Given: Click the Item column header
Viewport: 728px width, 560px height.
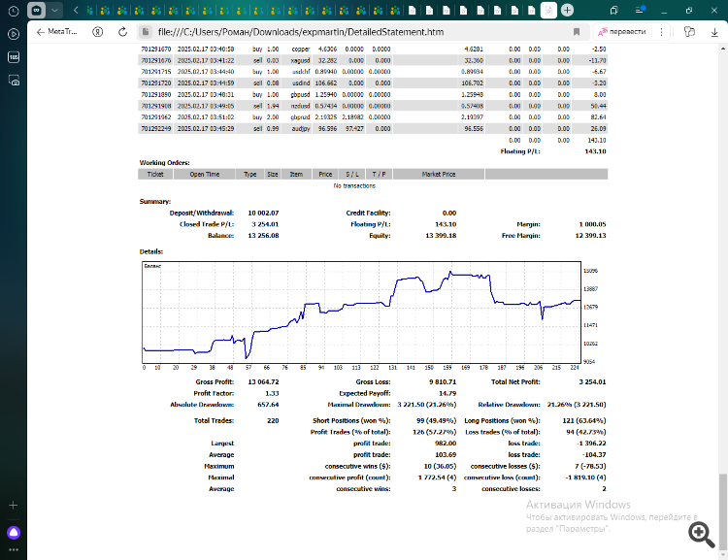Looking at the screenshot, I should [296, 174].
